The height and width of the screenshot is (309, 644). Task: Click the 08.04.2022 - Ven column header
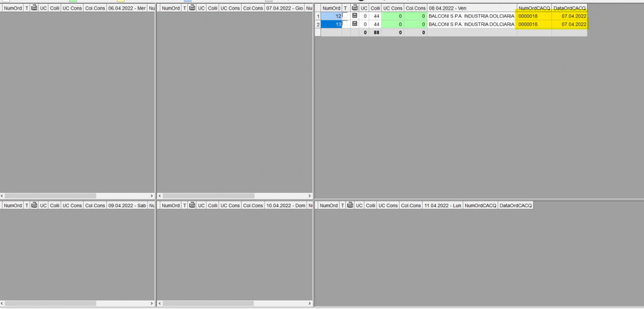tap(472, 9)
